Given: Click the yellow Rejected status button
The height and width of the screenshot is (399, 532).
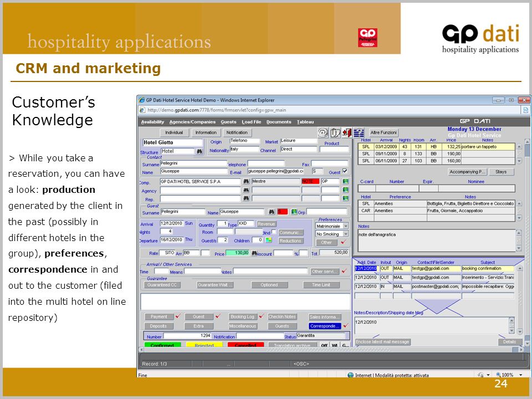Looking at the screenshot, I should click(x=204, y=345).
